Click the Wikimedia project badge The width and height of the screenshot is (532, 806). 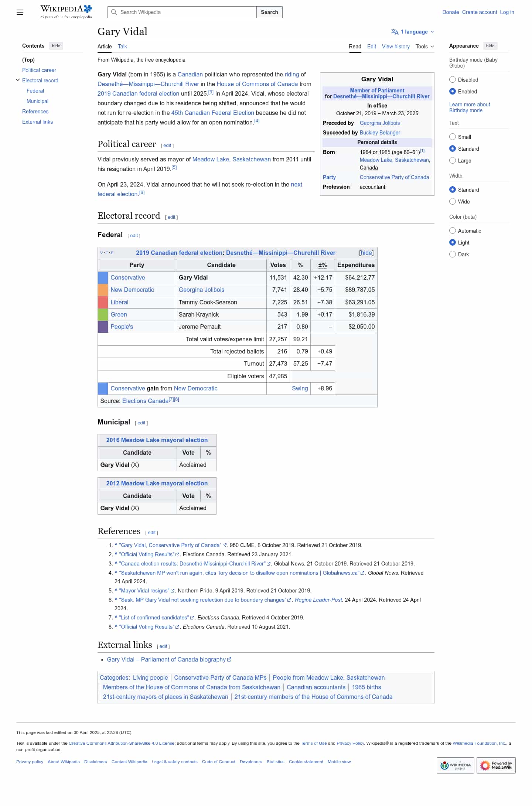pyautogui.click(x=456, y=765)
